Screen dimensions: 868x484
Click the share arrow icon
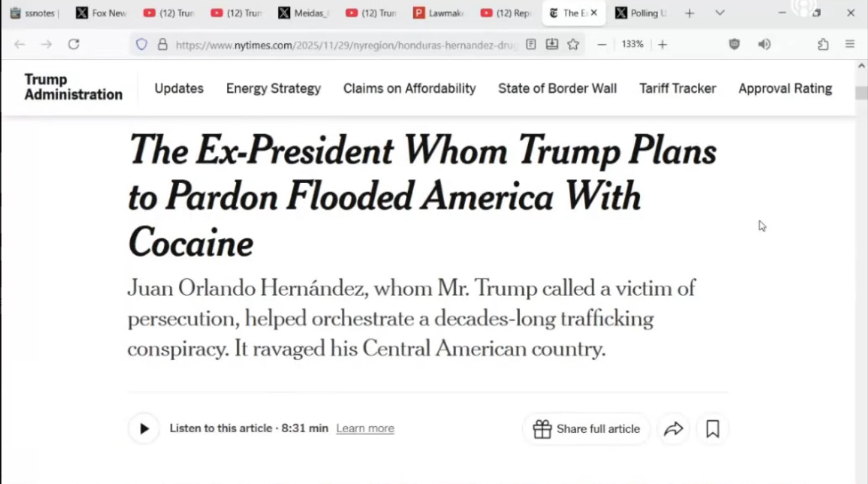pos(673,429)
